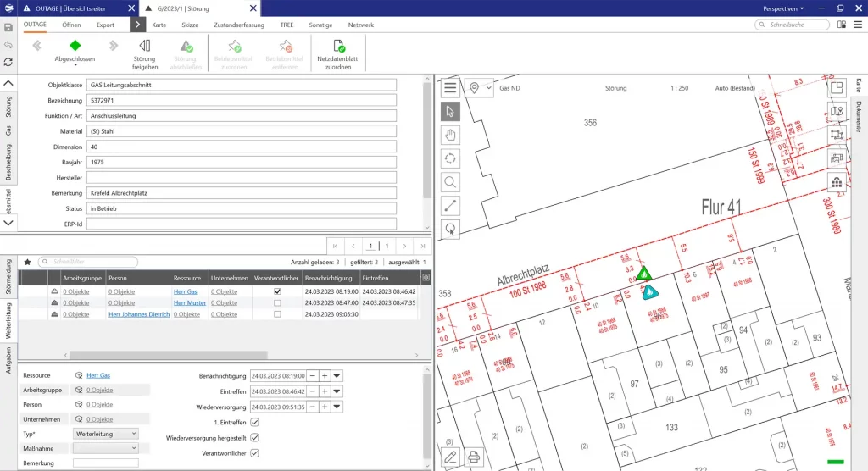Activate the arrow selection tool on map
868x471 pixels.
point(451,111)
